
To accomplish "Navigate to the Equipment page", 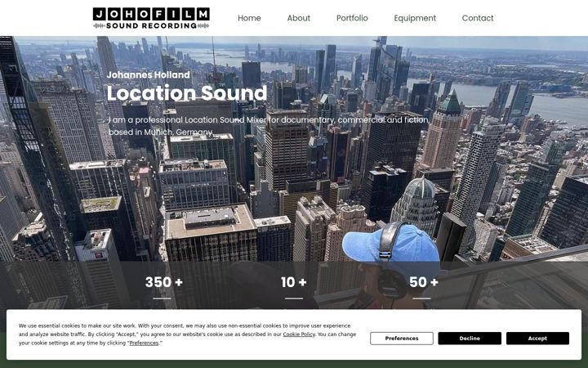I will point(415,18).
